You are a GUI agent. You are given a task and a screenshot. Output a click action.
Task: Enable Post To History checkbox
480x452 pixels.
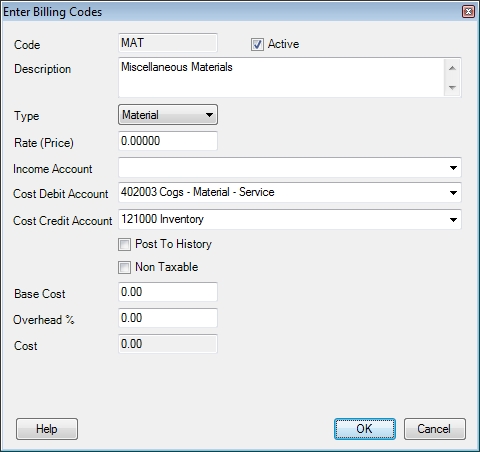pos(124,244)
